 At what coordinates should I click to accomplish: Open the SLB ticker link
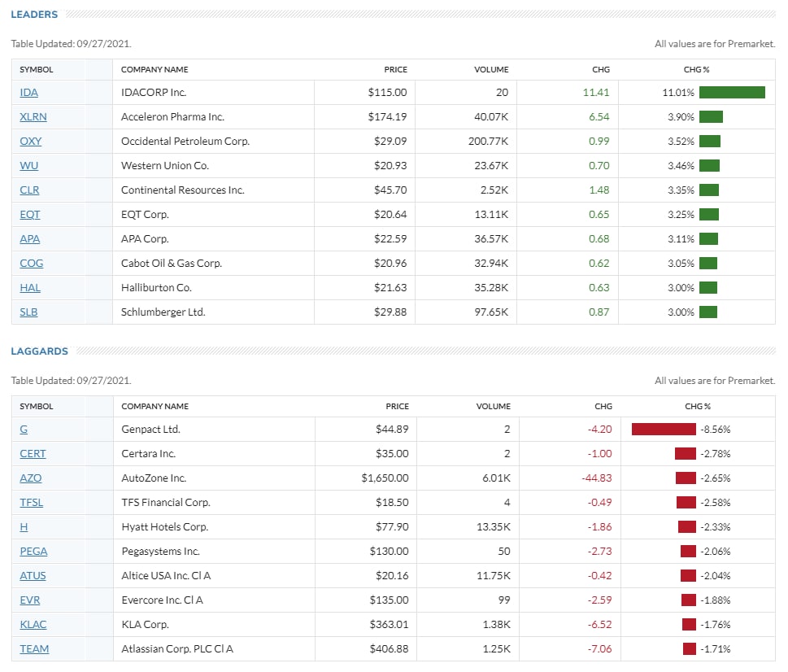[28, 312]
